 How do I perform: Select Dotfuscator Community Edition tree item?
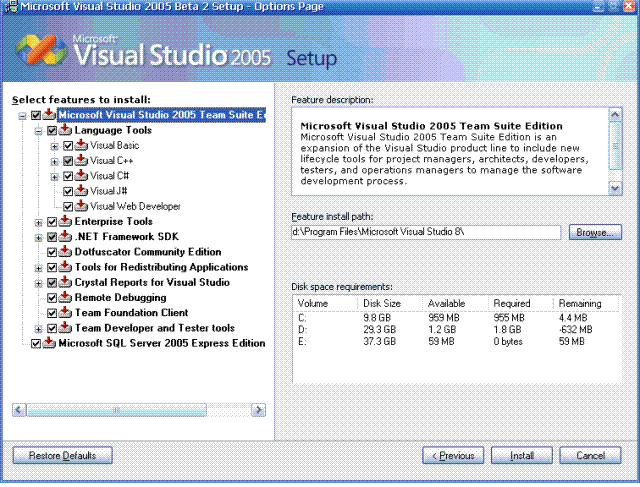pyautogui.click(x=148, y=252)
